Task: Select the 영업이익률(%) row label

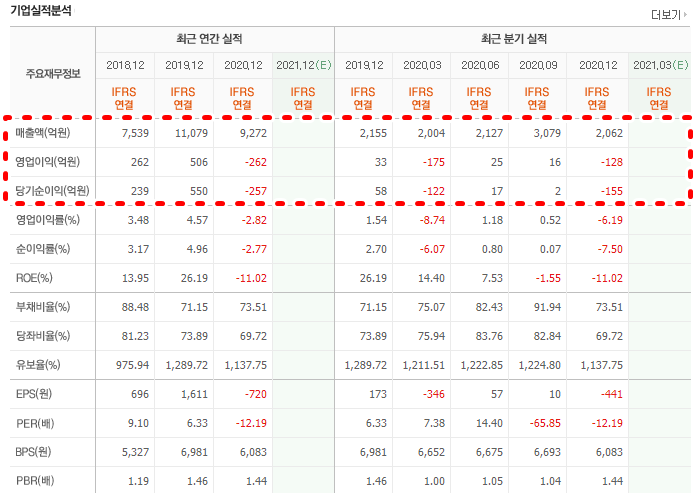Action: tap(47, 220)
